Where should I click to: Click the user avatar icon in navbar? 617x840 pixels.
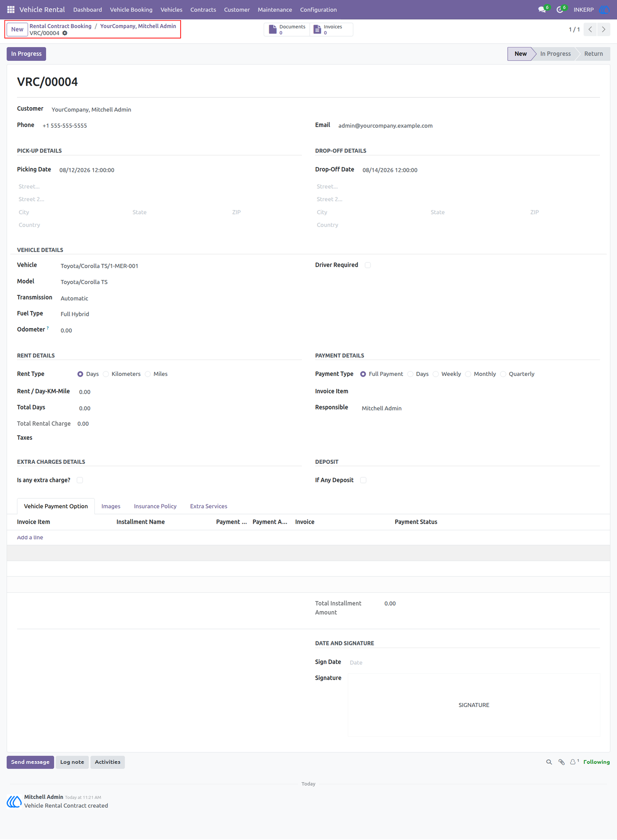tap(605, 10)
